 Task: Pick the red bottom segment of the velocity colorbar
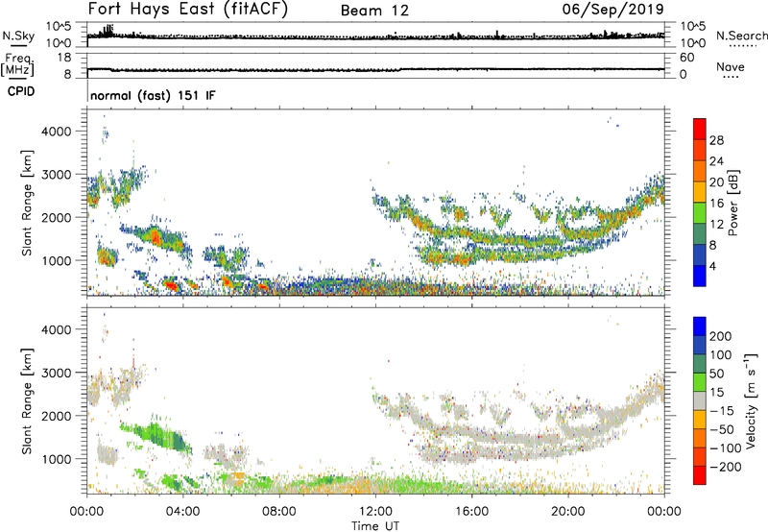click(x=700, y=475)
